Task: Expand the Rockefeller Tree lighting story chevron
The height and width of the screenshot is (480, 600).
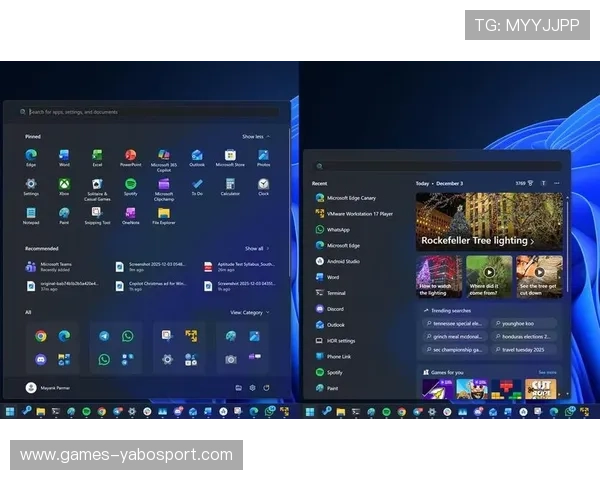Action: [532, 241]
